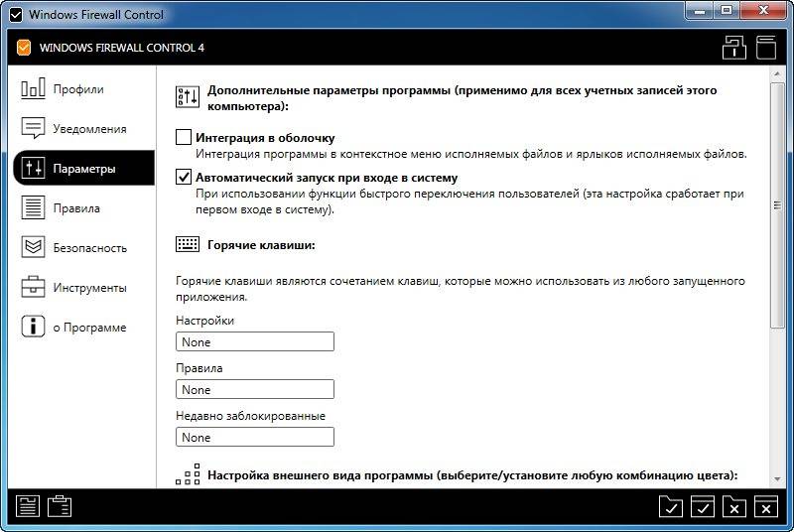
Task: Click the keyboard icon beside Горячие клавиши
Action: click(x=188, y=244)
